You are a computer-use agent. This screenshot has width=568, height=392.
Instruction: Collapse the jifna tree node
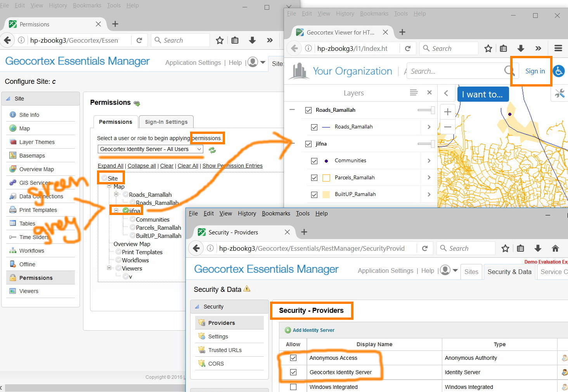pos(116,210)
